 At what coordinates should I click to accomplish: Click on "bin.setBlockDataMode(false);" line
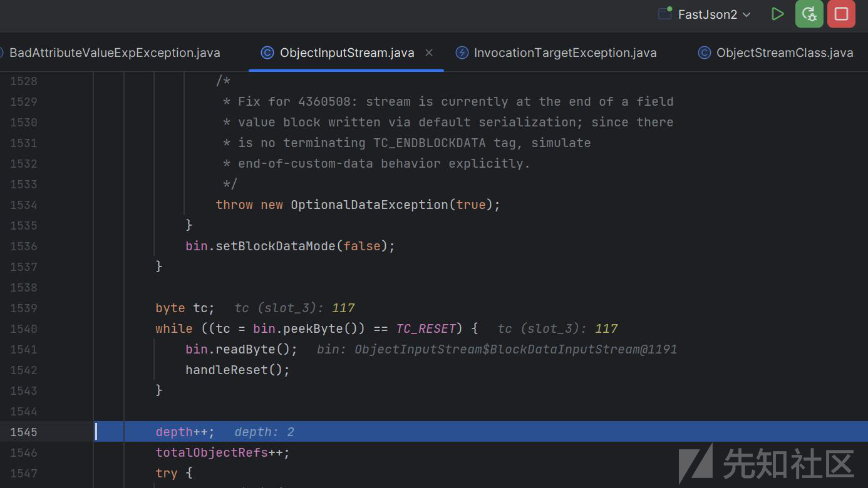(290, 246)
